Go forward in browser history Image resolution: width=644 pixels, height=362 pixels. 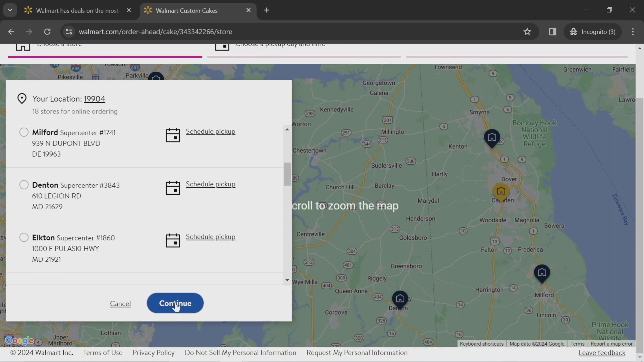(x=29, y=32)
